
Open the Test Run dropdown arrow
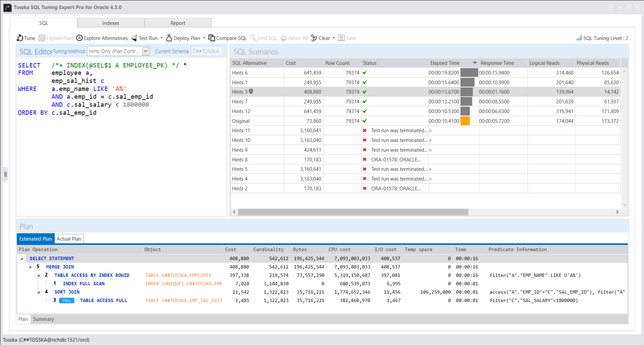pyautogui.click(x=161, y=38)
